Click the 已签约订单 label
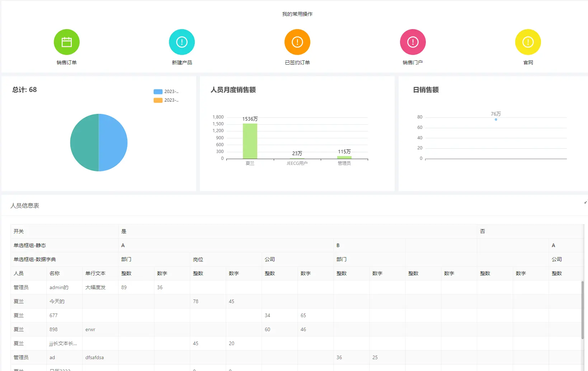Viewport: 588px width, 371px height. point(297,62)
